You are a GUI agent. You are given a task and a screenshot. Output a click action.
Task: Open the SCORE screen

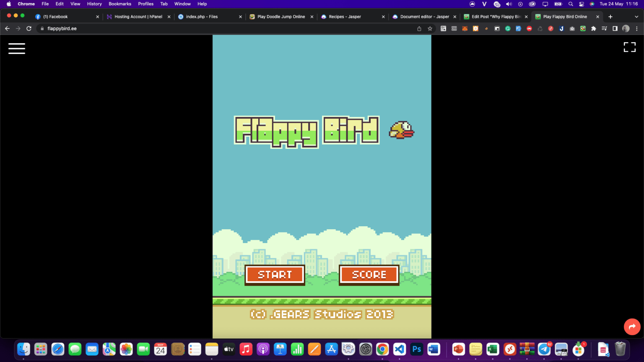tap(369, 274)
